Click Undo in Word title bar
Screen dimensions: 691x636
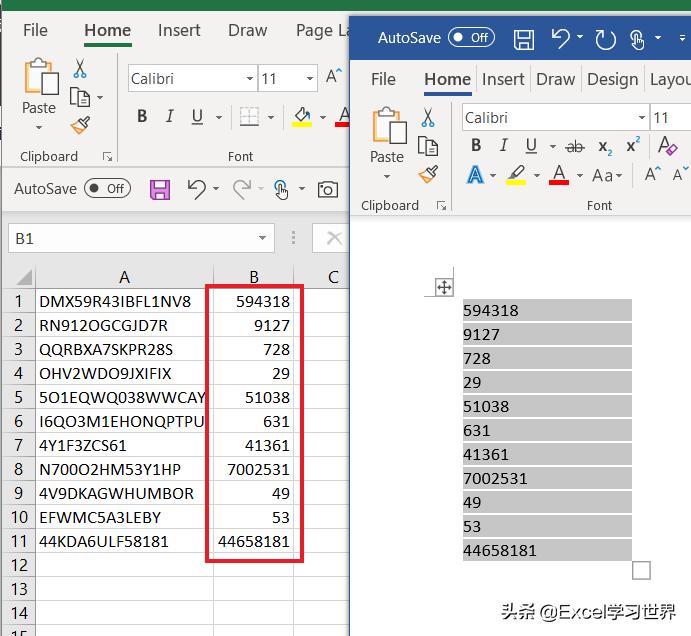[561, 39]
